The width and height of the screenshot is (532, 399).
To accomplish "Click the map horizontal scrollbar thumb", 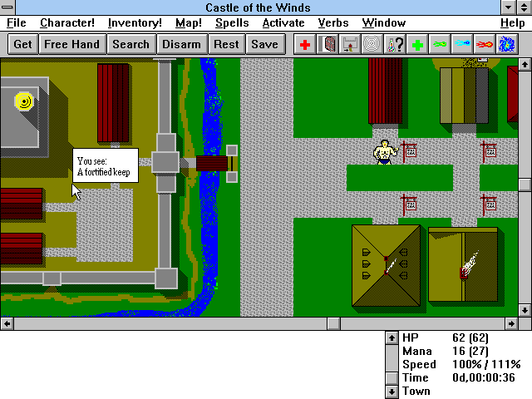I will pos(334,323).
